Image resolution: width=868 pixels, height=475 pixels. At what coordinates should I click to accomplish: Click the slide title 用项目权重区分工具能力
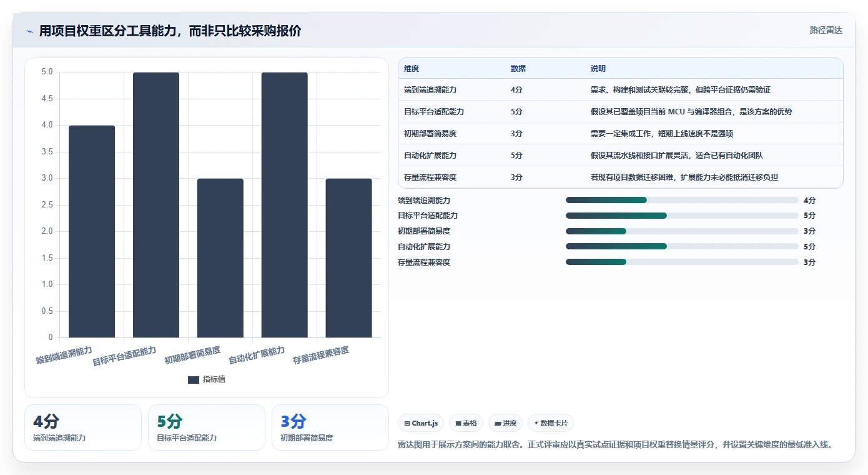point(170,31)
